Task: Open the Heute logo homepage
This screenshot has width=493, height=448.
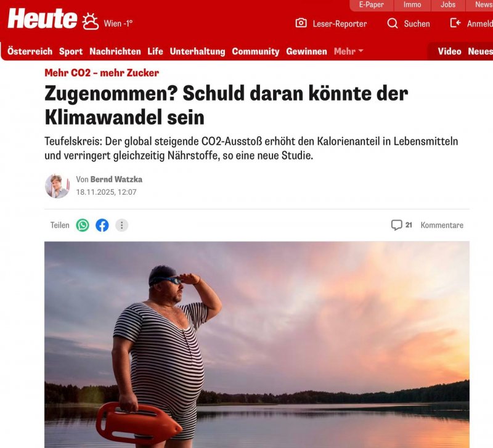Action: [x=43, y=18]
